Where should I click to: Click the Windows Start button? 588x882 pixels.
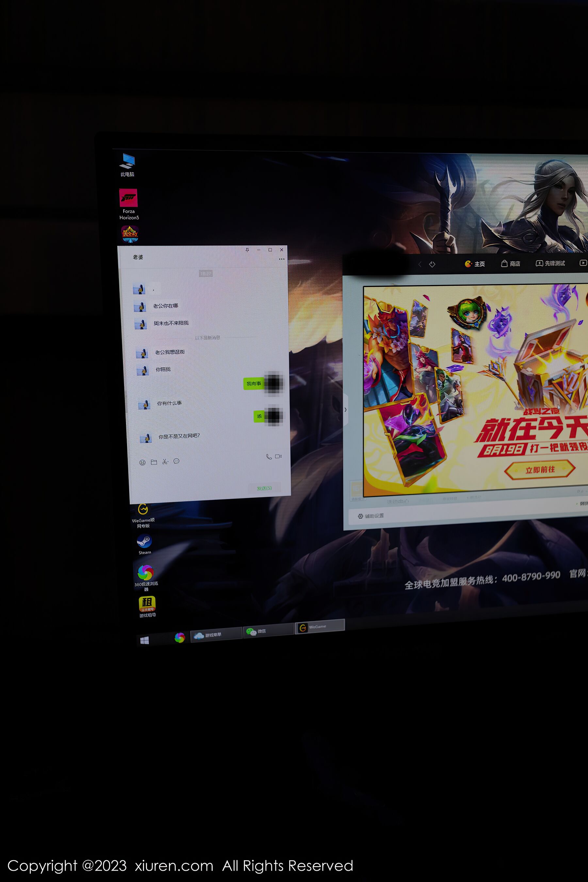[144, 641]
